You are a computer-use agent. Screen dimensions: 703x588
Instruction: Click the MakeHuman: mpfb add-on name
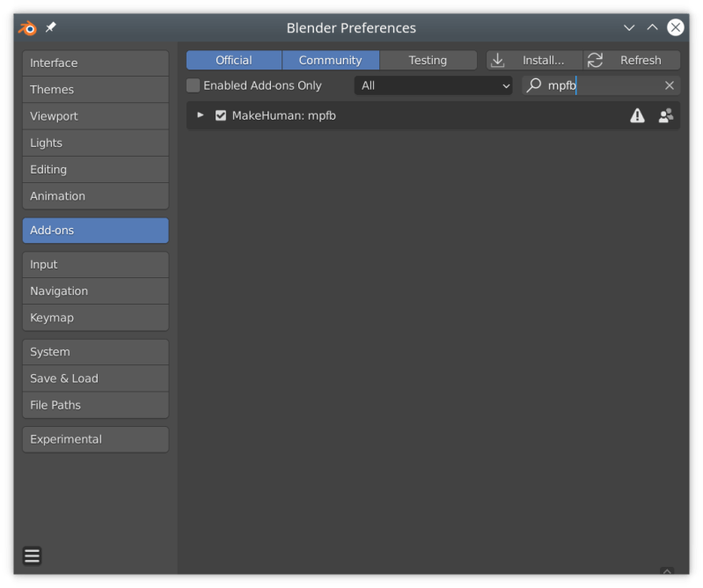click(x=284, y=115)
